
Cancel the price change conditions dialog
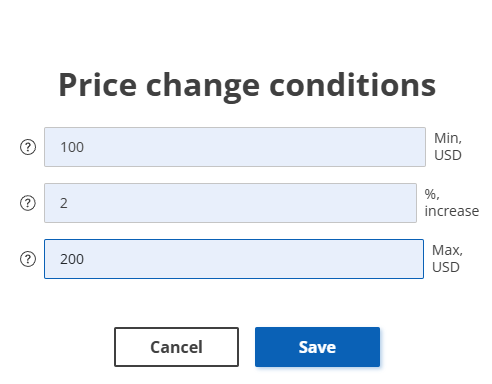click(x=176, y=347)
